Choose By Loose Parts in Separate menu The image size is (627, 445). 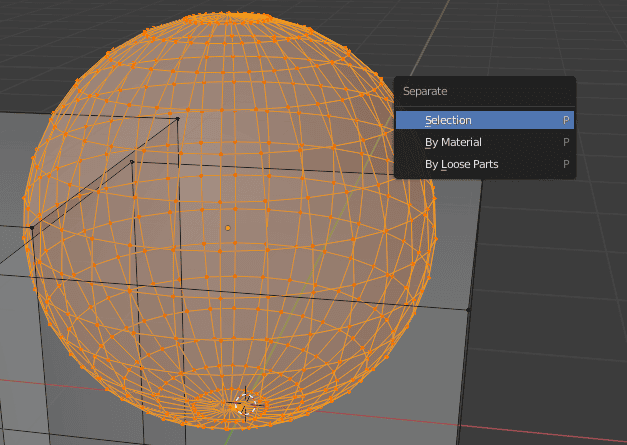click(485, 164)
